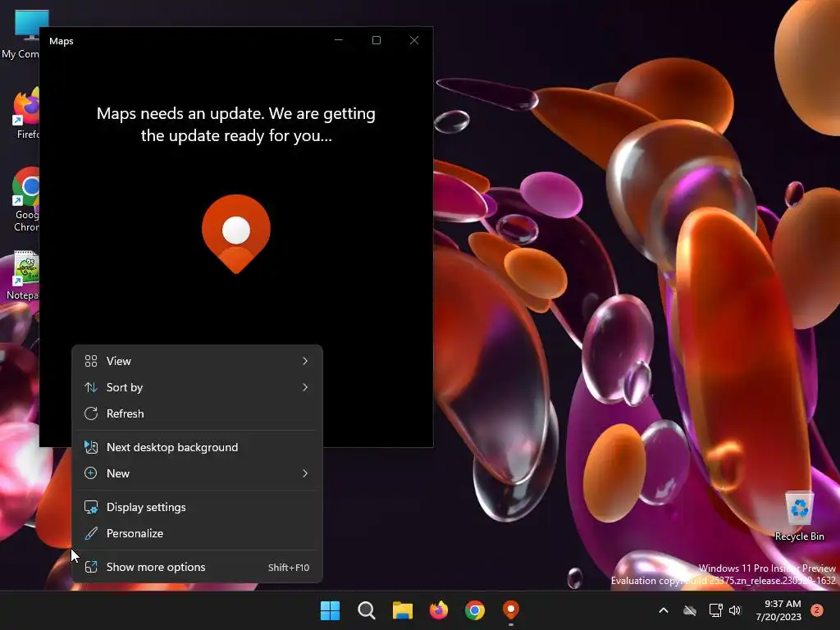This screenshot has width=840, height=630.
Task: Close the Maps window
Action: click(x=414, y=40)
